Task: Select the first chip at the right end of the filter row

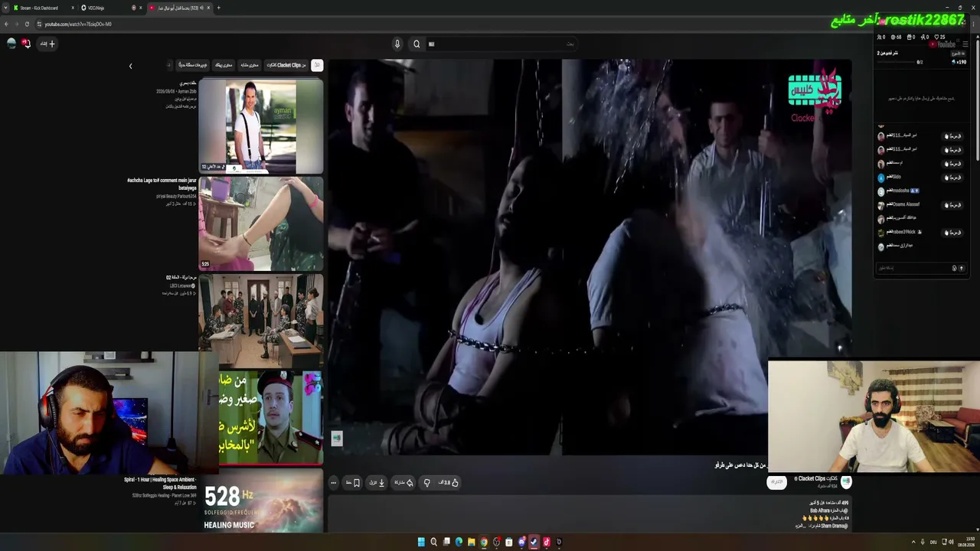Action: [x=317, y=65]
